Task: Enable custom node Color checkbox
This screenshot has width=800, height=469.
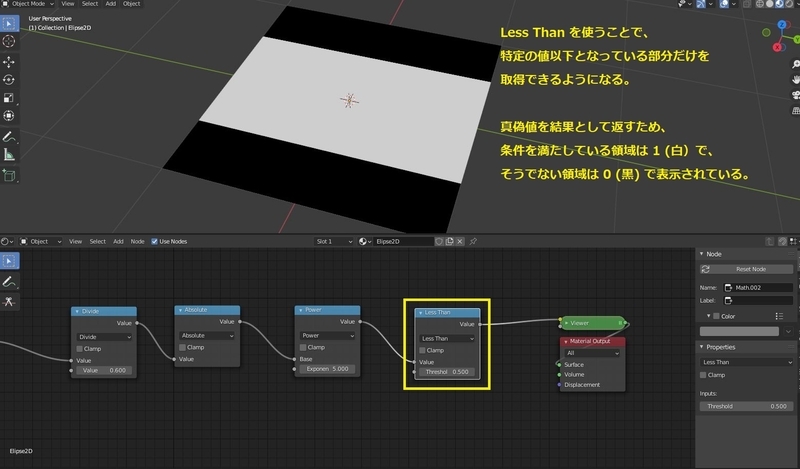Action: [716, 316]
